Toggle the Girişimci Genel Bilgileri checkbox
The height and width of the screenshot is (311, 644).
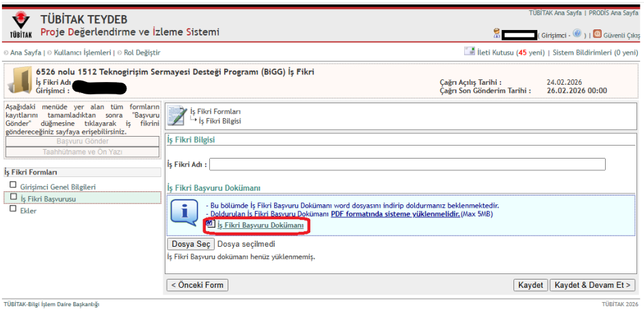pos(12,185)
